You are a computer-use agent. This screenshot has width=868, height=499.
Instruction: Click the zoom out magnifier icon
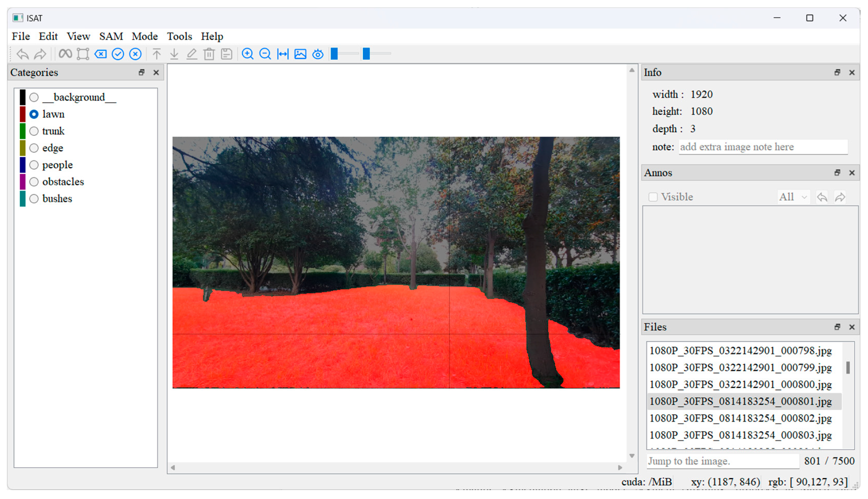click(265, 54)
